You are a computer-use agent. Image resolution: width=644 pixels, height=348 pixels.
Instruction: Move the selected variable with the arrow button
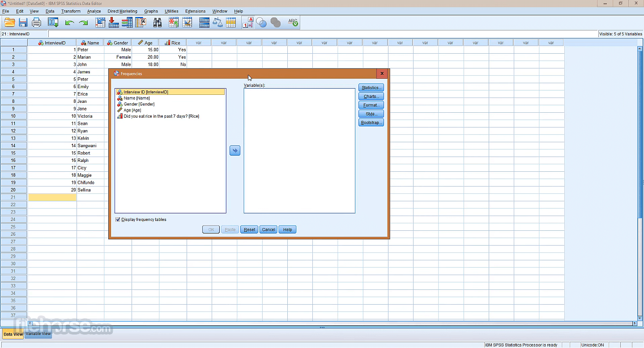(235, 151)
